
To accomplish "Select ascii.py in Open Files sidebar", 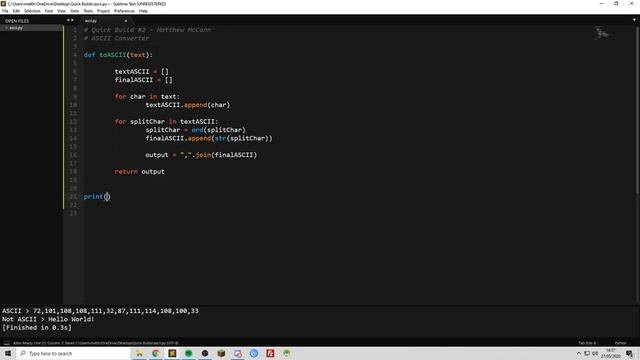I will tap(31, 28).
